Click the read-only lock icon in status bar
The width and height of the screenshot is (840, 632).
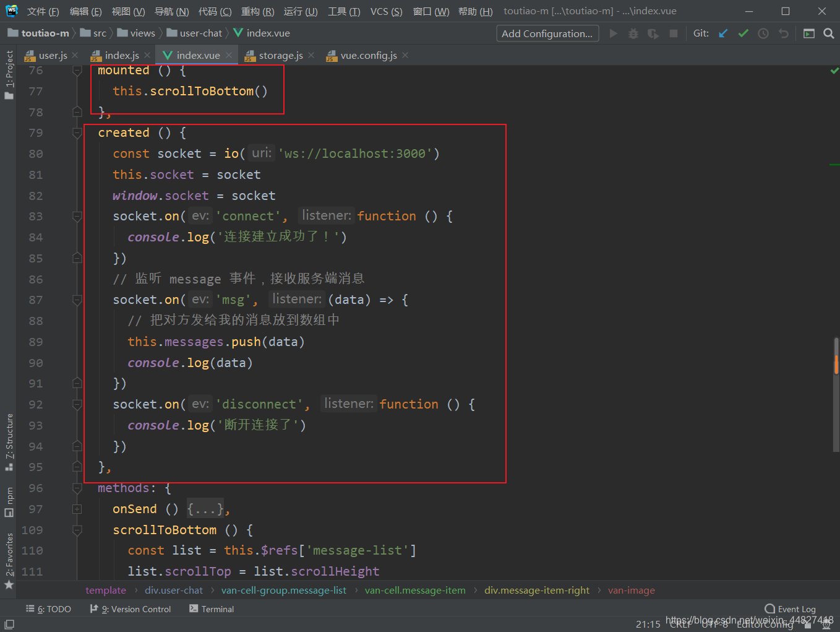[x=807, y=625]
